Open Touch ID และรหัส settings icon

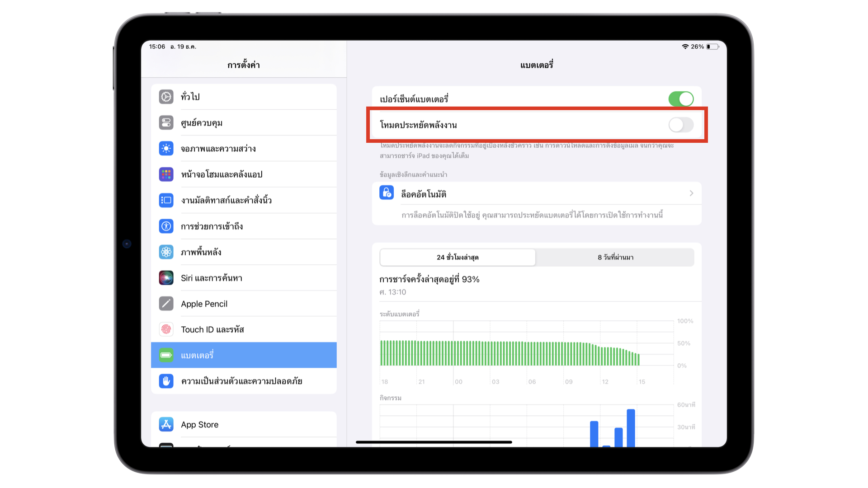[x=166, y=329]
